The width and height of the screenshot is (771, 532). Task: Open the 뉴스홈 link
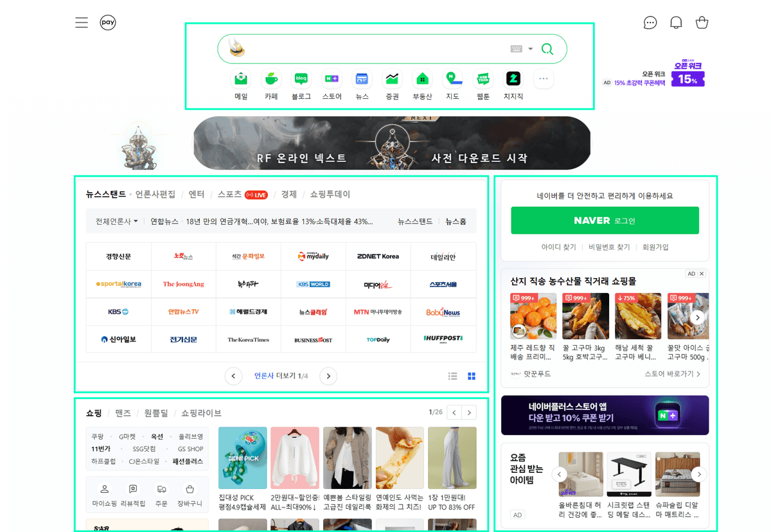(x=456, y=221)
